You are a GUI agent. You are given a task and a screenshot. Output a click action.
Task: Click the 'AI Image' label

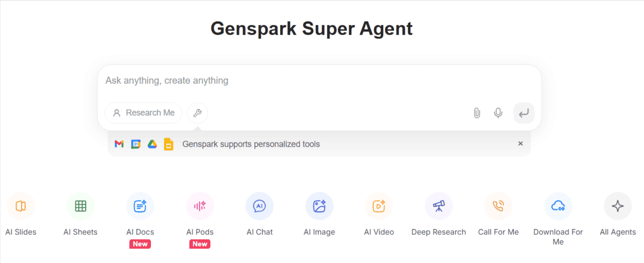tap(319, 232)
